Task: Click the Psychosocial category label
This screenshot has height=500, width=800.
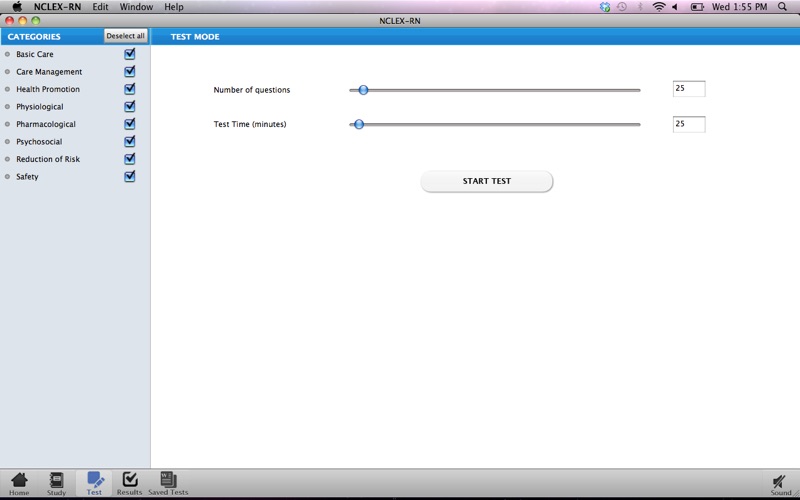Action: point(39,141)
